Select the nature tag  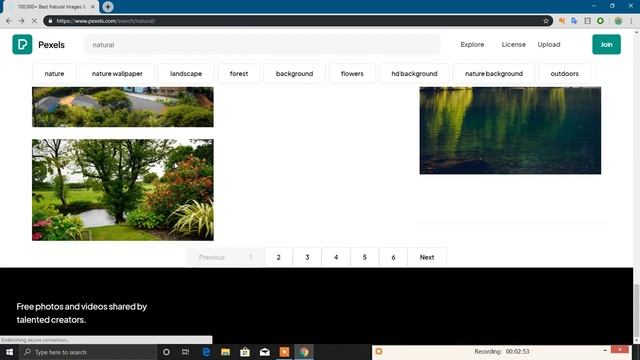(54, 73)
